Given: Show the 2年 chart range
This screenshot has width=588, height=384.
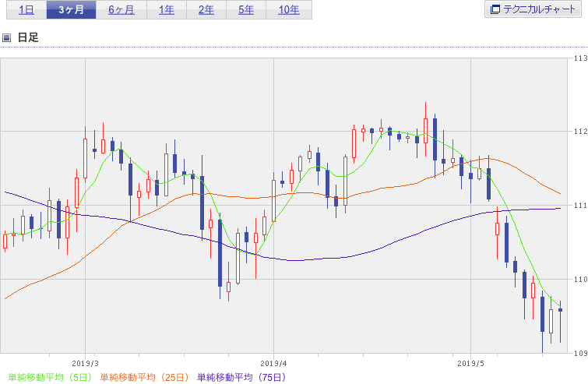Looking at the screenshot, I should click(x=206, y=10).
